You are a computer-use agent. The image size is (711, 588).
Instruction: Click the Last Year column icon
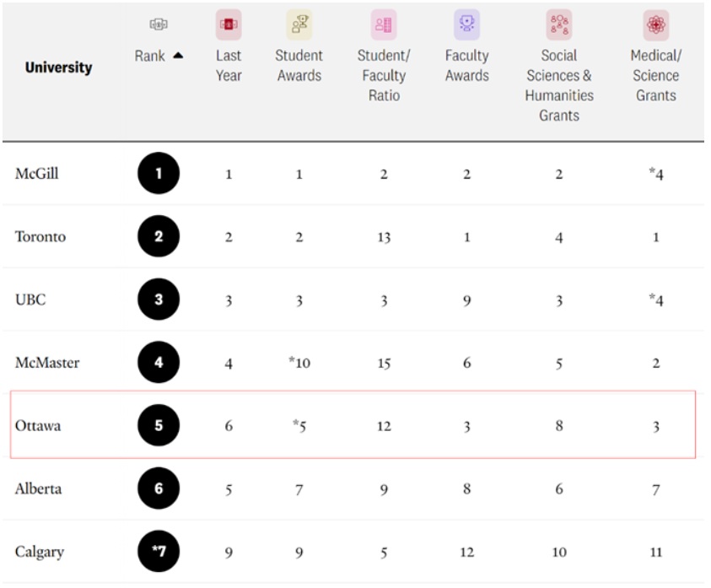[228, 24]
